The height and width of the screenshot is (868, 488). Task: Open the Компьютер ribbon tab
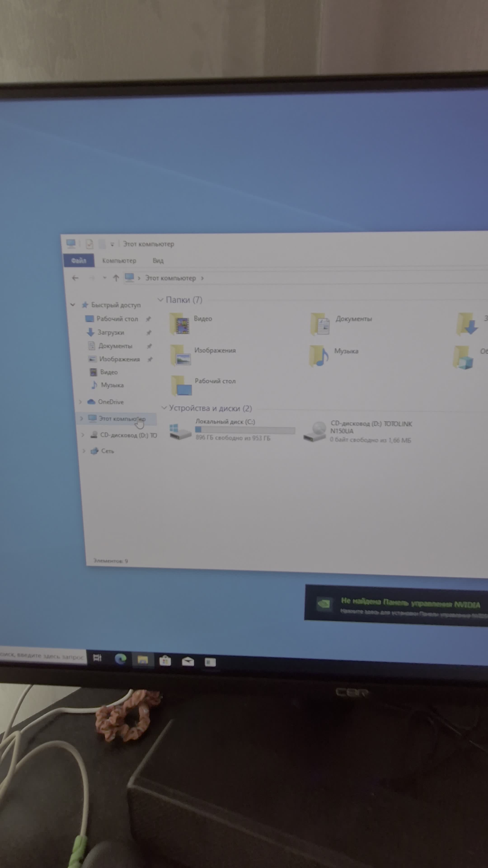(119, 260)
